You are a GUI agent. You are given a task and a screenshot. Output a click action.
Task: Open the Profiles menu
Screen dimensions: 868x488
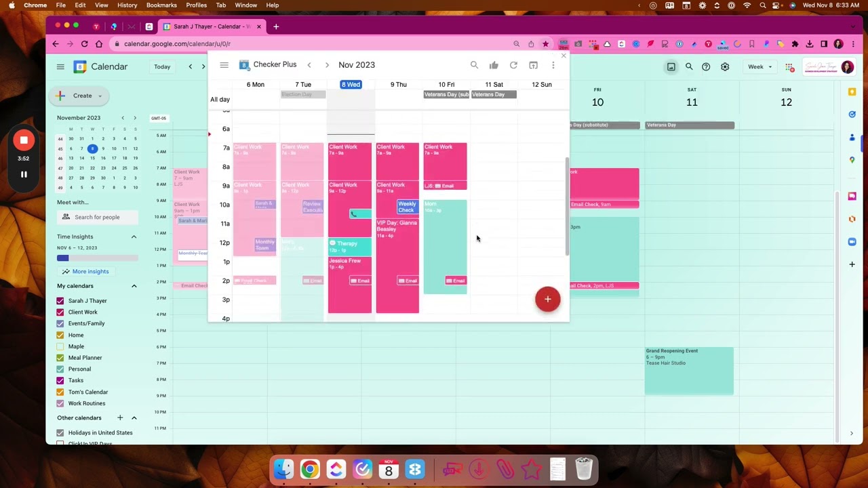[x=196, y=5]
